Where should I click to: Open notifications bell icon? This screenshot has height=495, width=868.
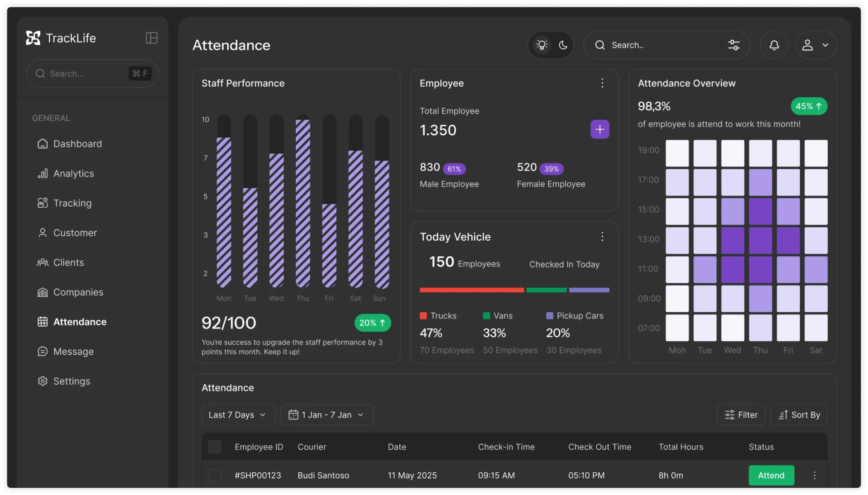(x=774, y=45)
